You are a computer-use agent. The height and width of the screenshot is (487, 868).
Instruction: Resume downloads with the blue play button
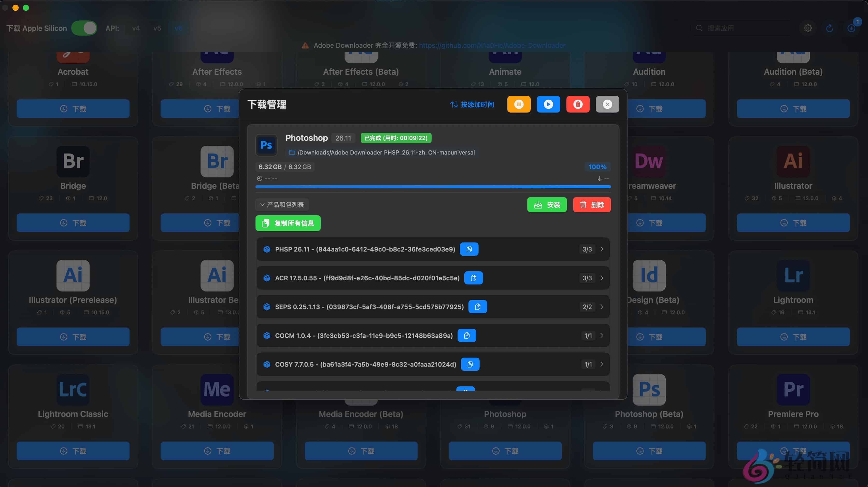pyautogui.click(x=548, y=104)
